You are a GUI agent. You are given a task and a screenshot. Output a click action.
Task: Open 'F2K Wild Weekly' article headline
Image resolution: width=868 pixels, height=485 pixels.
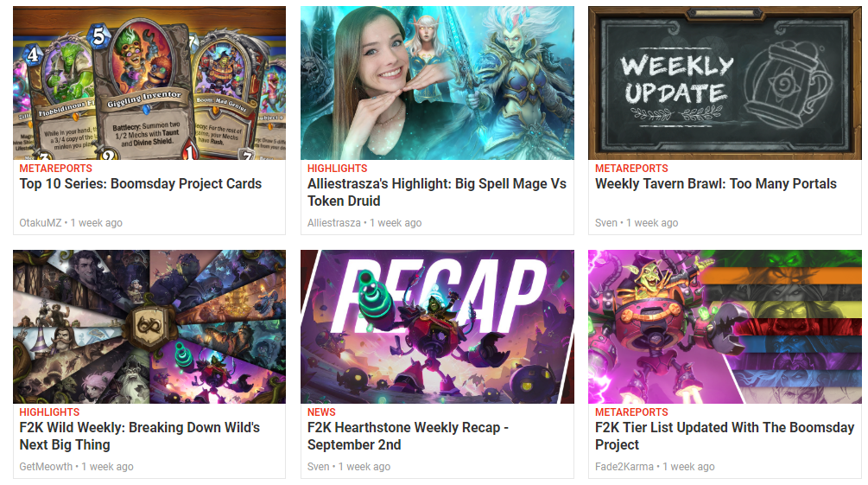(140, 437)
